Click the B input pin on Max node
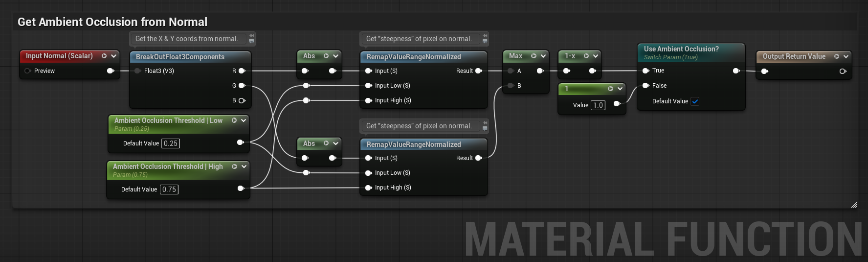 click(x=511, y=86)
